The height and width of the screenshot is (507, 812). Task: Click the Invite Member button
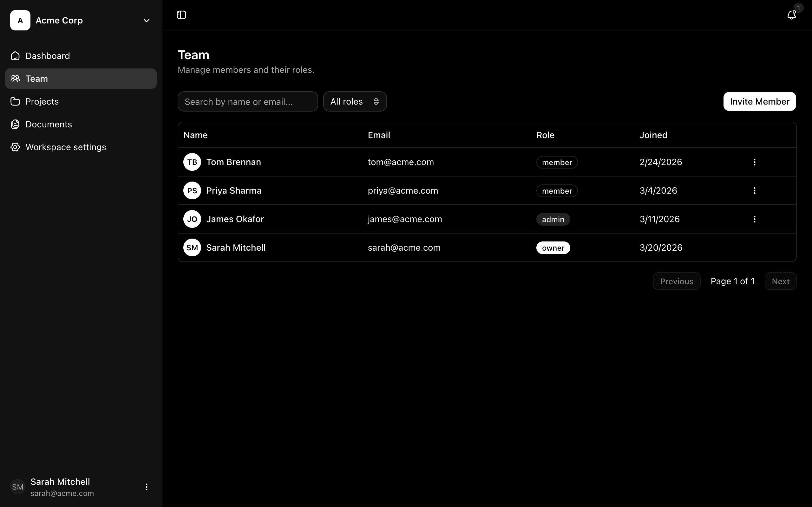pos(759,102)
